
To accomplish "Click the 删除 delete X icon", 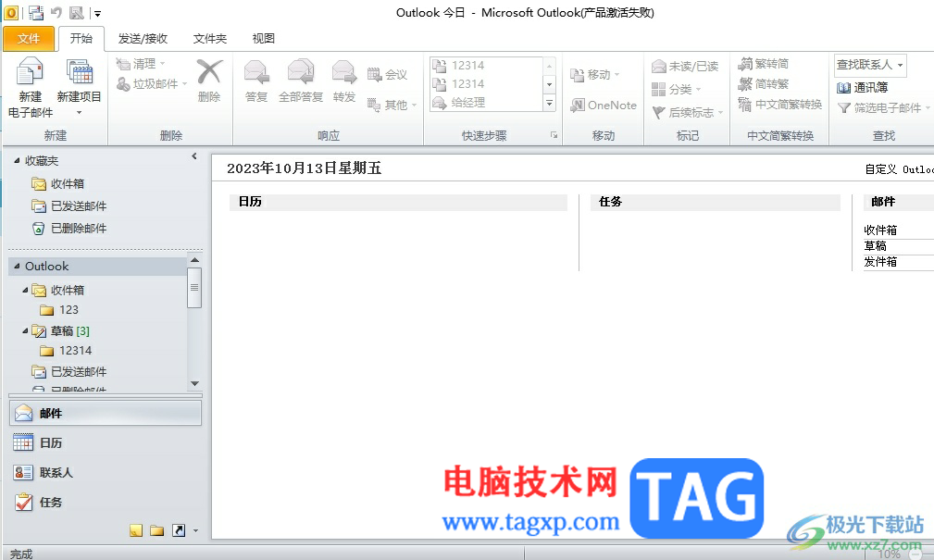I will coord(209,72).
